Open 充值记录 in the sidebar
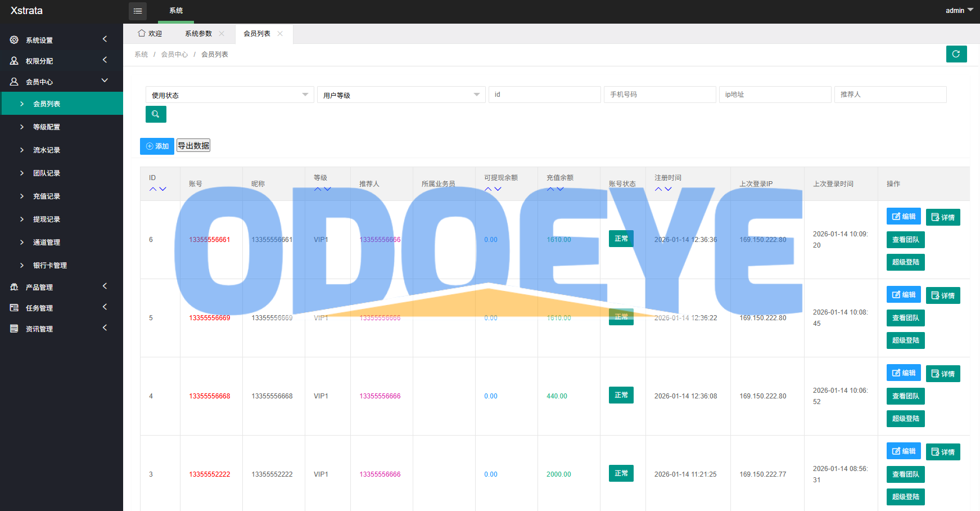The height and width of the screenshot is (511, 980). [x=47, y=196]
